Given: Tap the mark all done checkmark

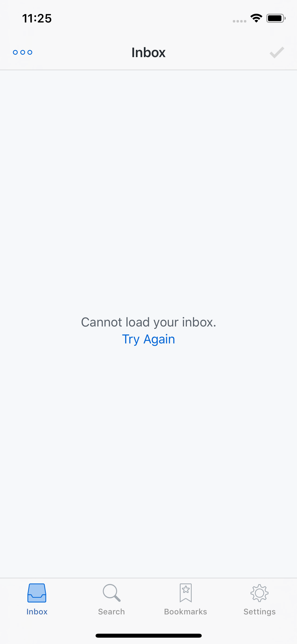Looking at the screenshot, I should pos(277,52).
